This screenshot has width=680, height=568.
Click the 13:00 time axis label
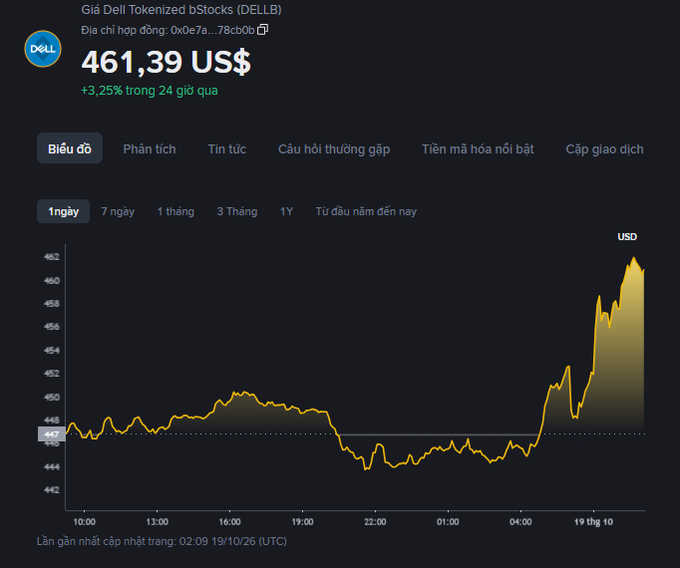tap(157, 522)
